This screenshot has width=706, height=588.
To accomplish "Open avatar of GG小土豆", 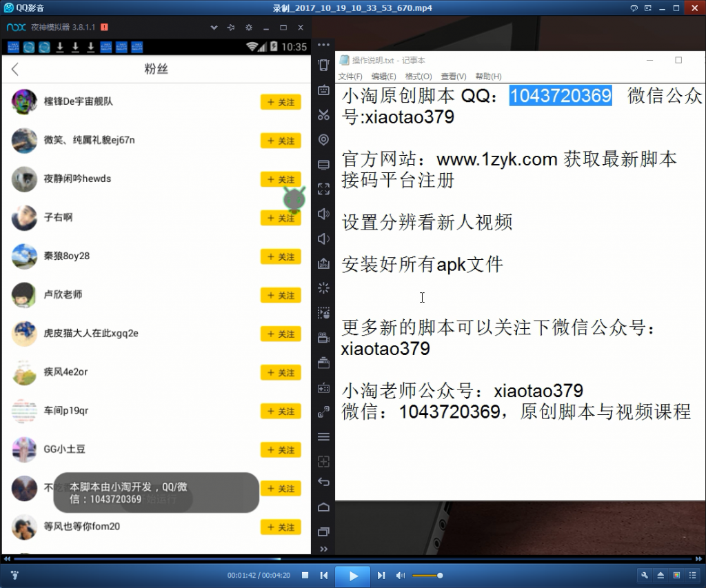I will (24, 449).
